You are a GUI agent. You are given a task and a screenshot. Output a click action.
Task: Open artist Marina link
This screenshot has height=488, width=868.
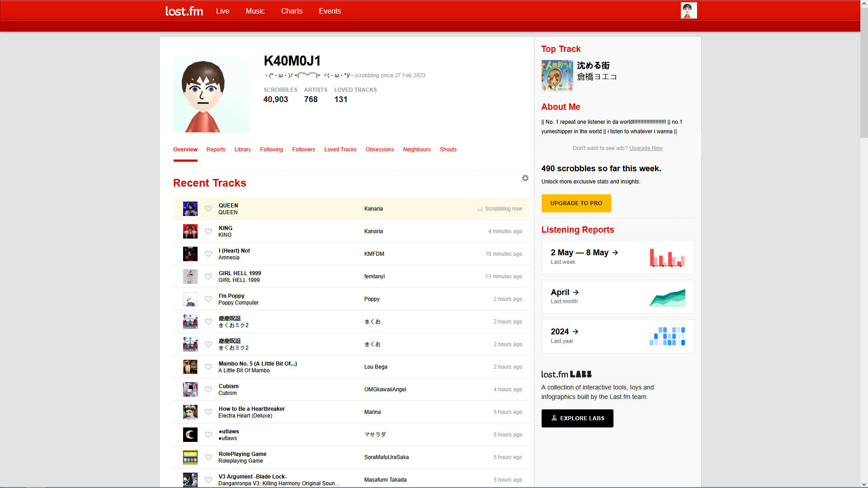click(373, 412)
